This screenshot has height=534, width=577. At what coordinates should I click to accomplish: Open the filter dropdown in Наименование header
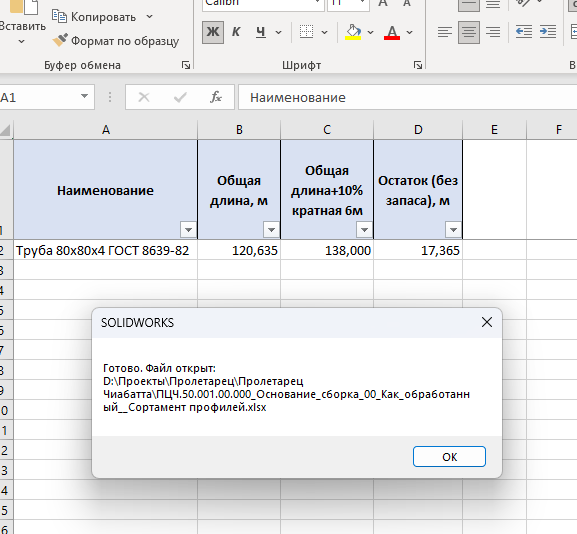pyautogui.click(x=188, y=230)
